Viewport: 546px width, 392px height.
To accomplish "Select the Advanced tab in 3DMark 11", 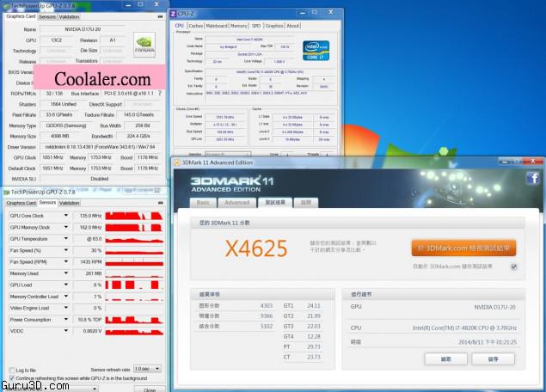I will (x=236, y=203).
